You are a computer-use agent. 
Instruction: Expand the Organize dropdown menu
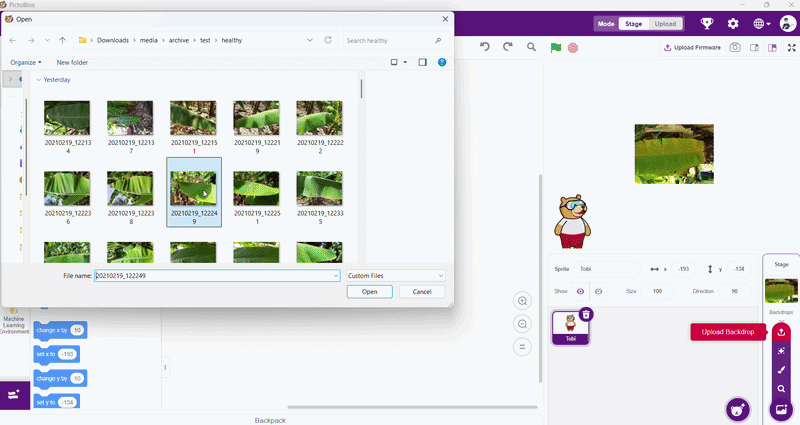(26, 62)
